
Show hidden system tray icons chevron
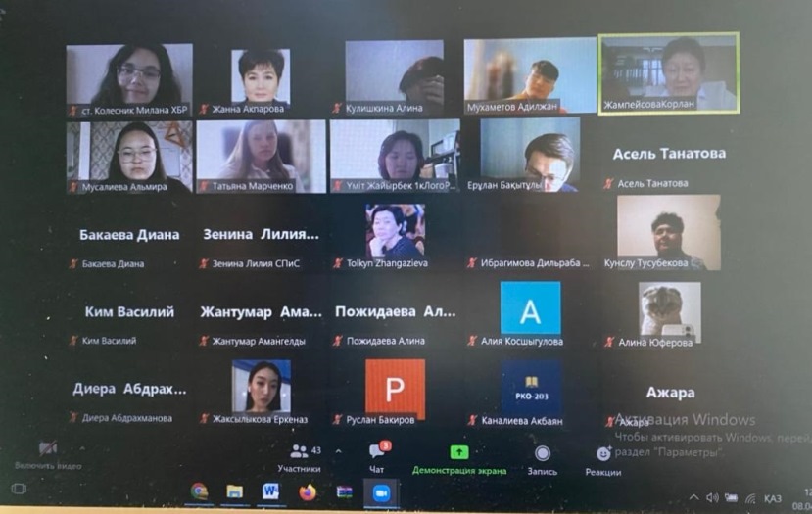(694, 497)
